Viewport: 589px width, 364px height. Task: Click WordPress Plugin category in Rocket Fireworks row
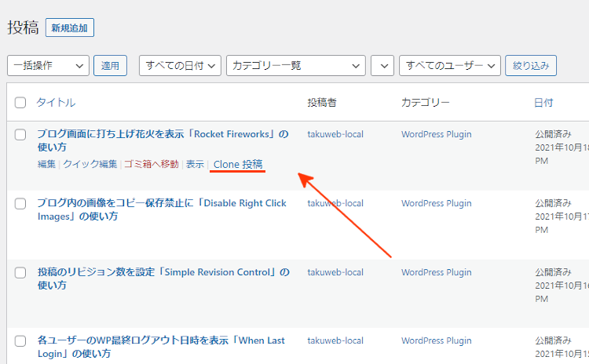click(436, 134)
